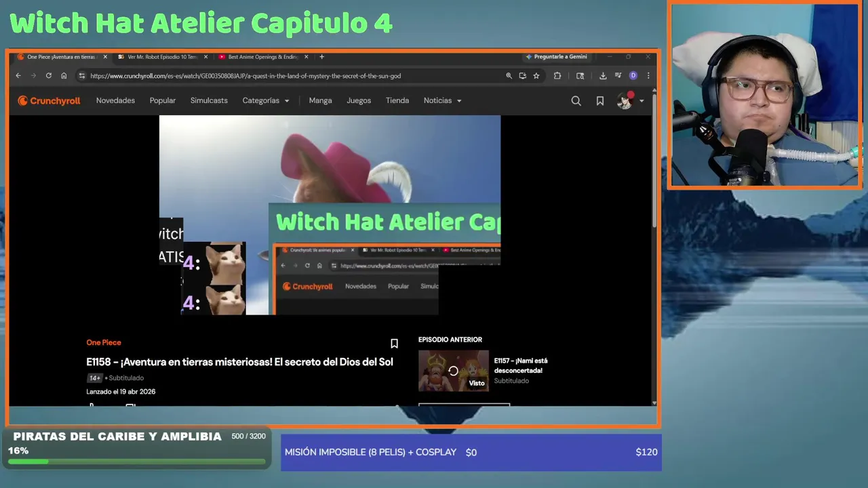Click the 'EPISODIO ANTERIOR' heading

450,340
